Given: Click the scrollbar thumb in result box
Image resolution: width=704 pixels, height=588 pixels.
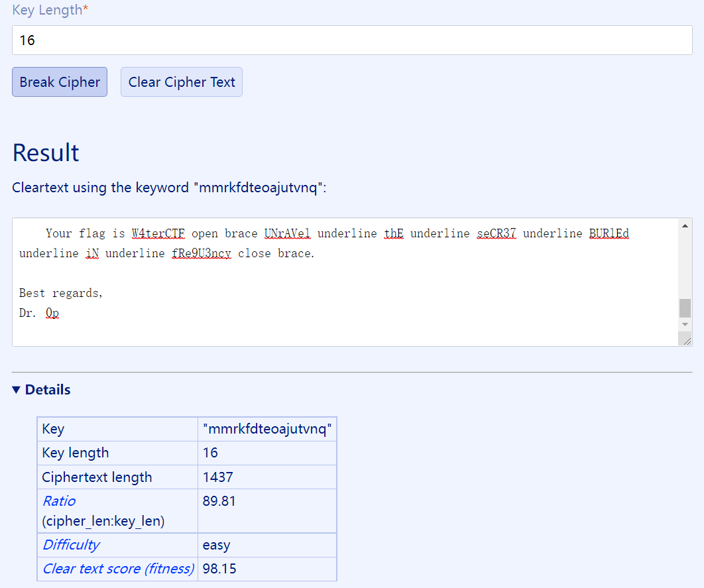Looking at the screenshot, I should point(685,308).
